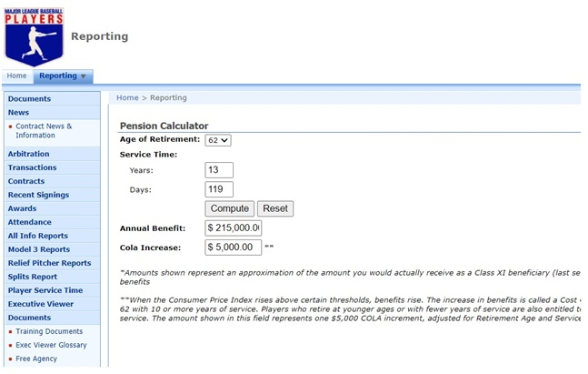Image resolution: width=588 pixels, height=374 pixels.
Task: Click Home in the breadcrumb
Action: (127, 97)
